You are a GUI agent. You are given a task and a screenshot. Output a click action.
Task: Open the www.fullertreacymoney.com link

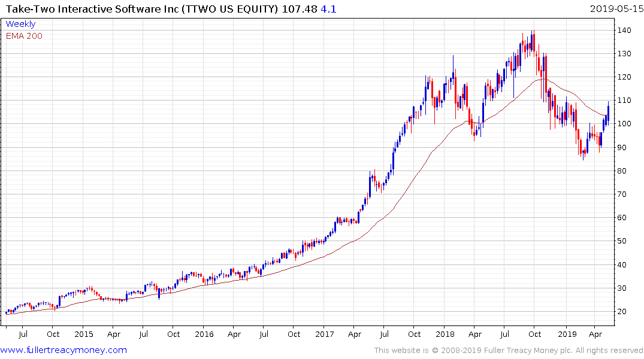click(x=64, y=350)
